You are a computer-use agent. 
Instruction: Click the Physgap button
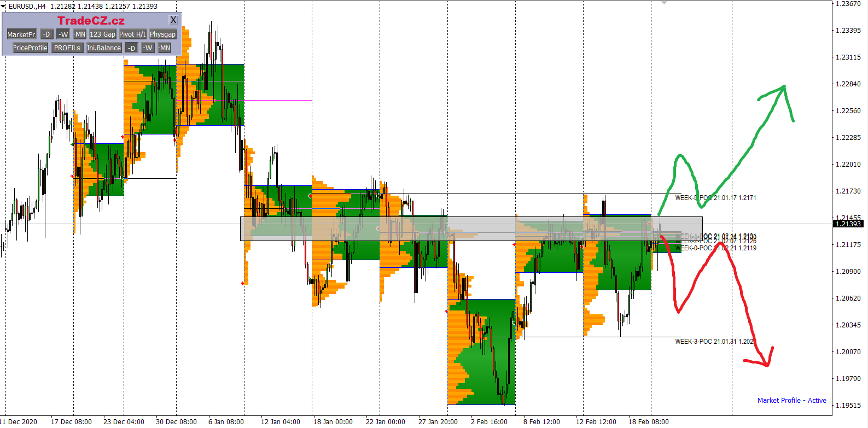click(162, 34)
